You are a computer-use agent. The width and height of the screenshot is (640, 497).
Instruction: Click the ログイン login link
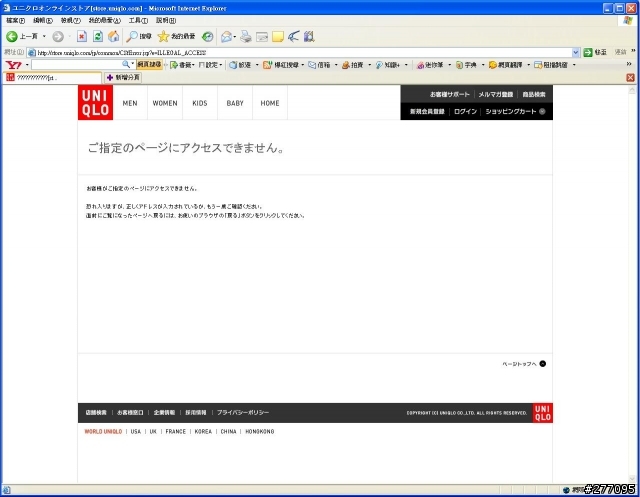coord(465,111)
